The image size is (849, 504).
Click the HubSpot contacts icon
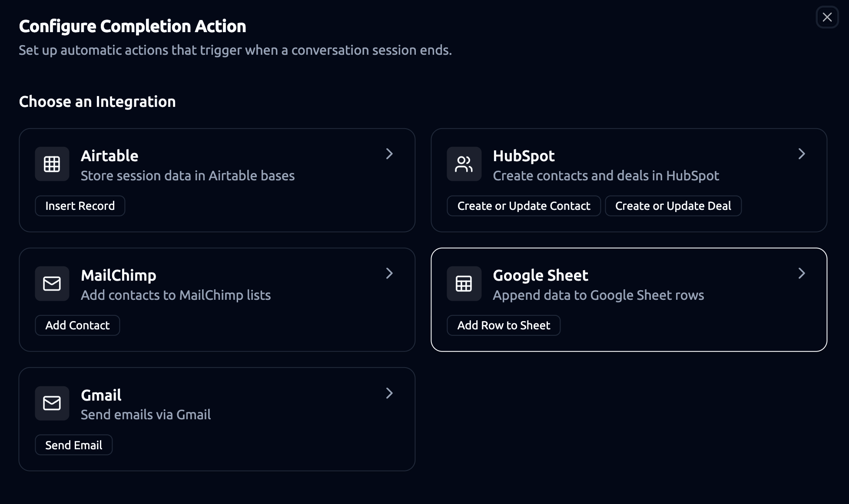[x=464, y=164]
